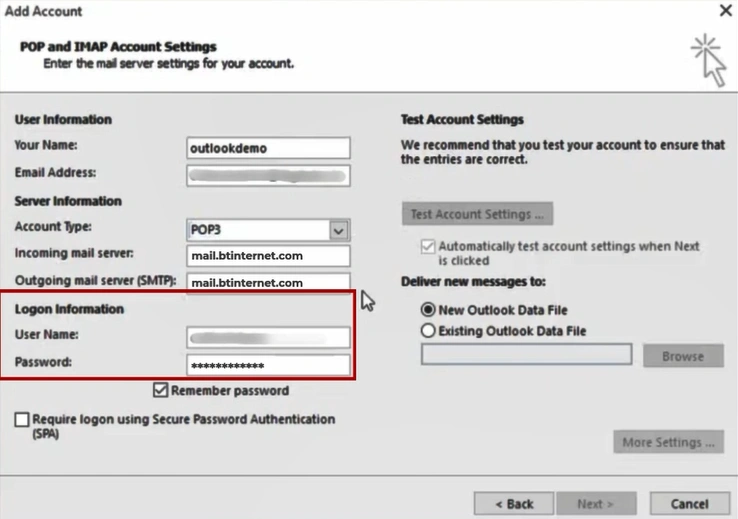Enable Require logon using Secure Password Authentication
The width and height of the screenshot is (738, 519).
coord(22,419)
